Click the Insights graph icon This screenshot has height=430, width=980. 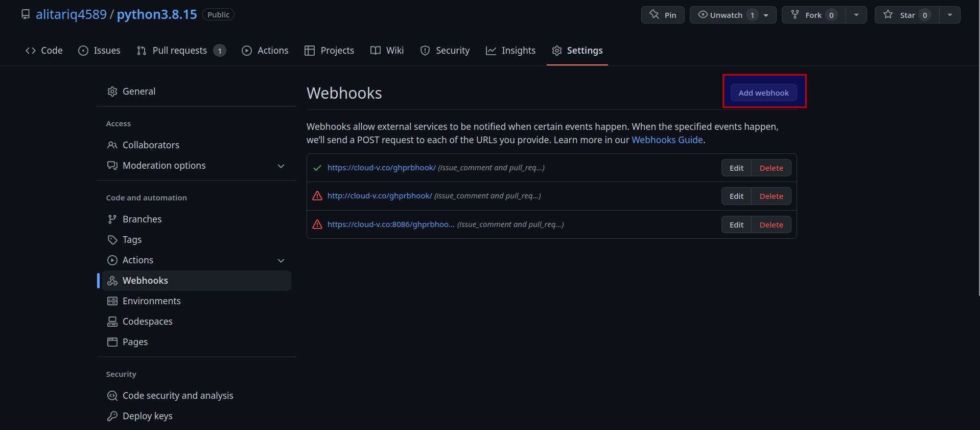pos(491,51)
